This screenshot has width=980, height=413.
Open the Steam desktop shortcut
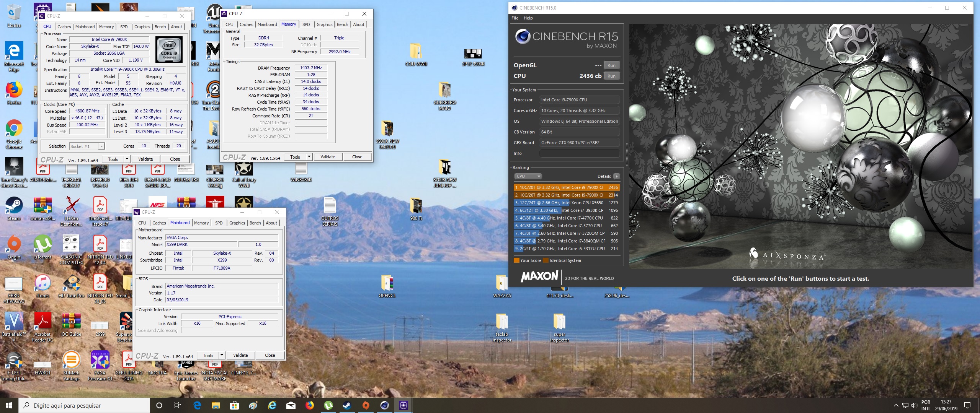[14, 208]
